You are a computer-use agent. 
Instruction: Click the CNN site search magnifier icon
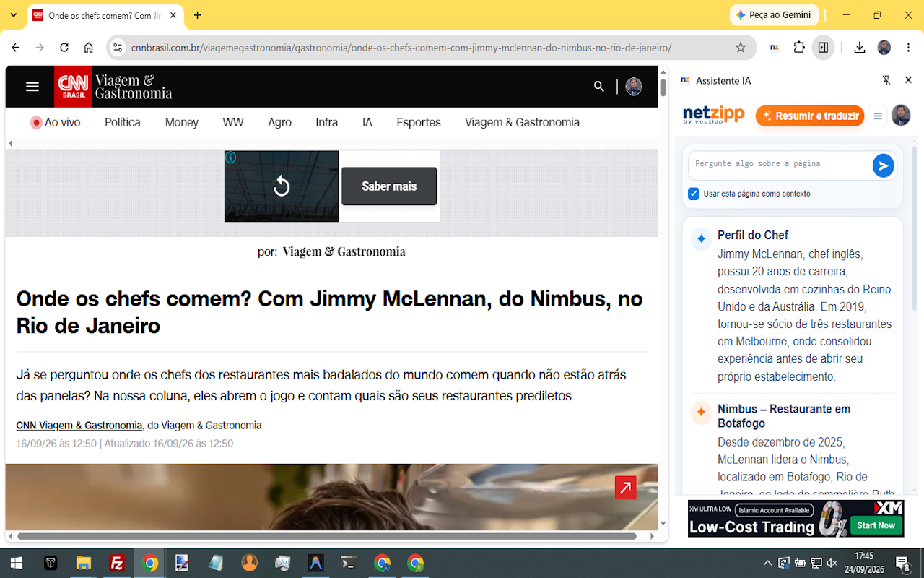coord(599,87)
